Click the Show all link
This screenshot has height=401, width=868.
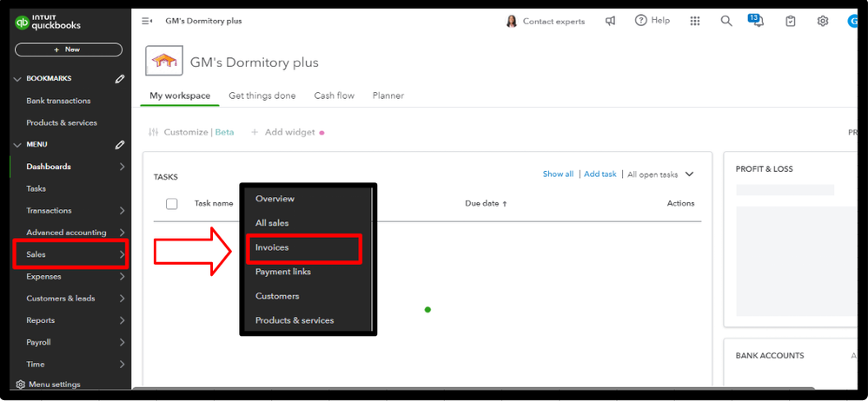click(x=558, y=174)
